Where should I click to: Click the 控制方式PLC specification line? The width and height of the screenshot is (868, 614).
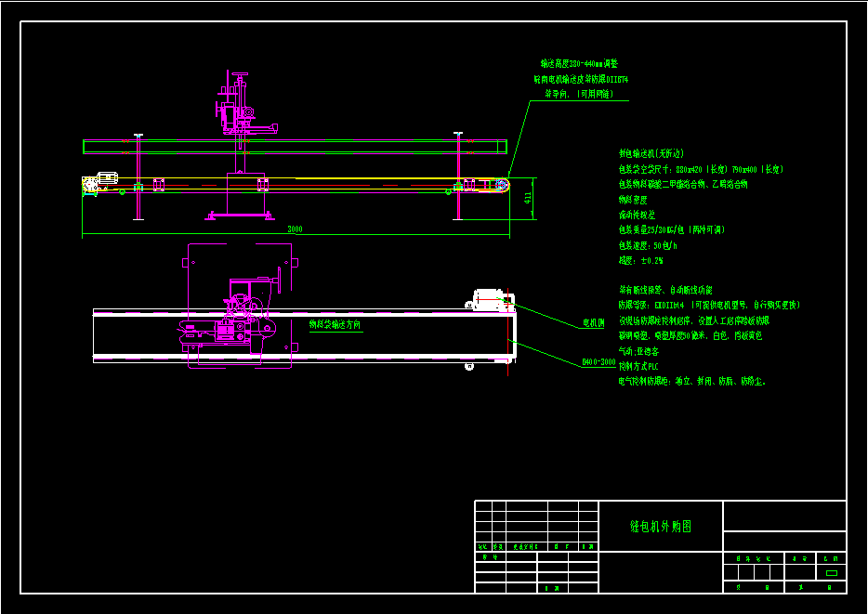pos(644,367)
